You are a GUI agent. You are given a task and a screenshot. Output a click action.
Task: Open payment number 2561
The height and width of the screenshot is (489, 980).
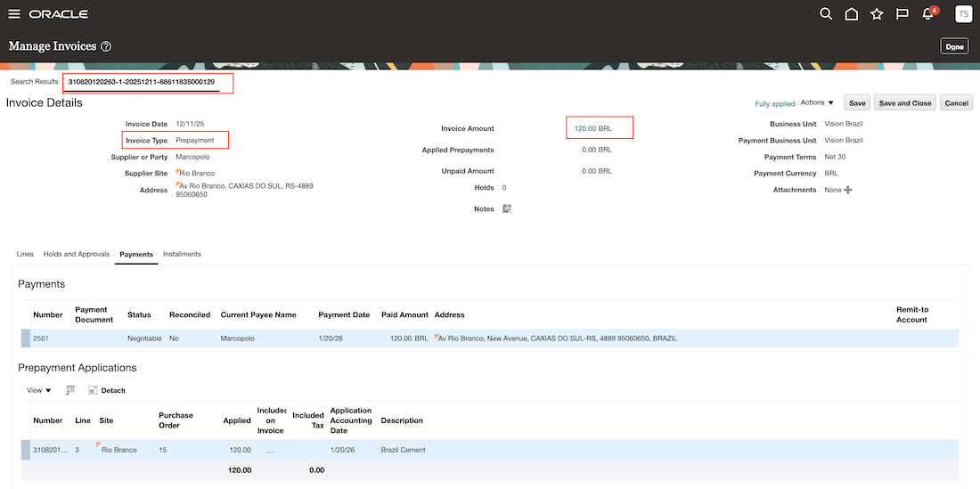tap(41, 338)
